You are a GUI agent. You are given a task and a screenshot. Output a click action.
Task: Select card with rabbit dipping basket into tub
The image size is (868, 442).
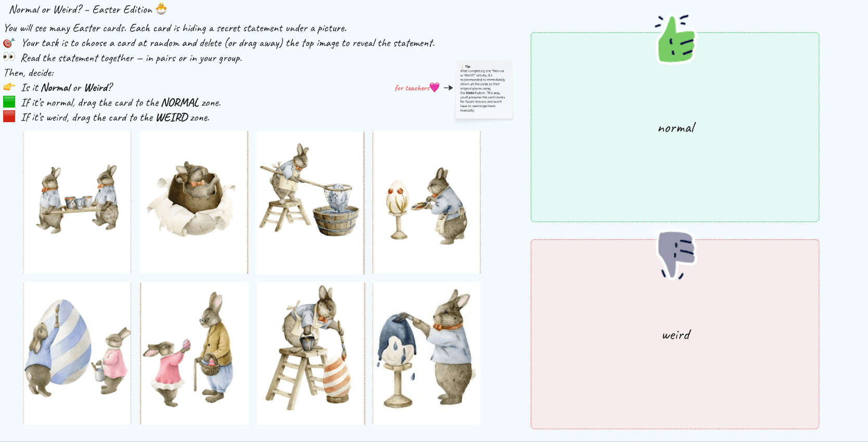310,203
